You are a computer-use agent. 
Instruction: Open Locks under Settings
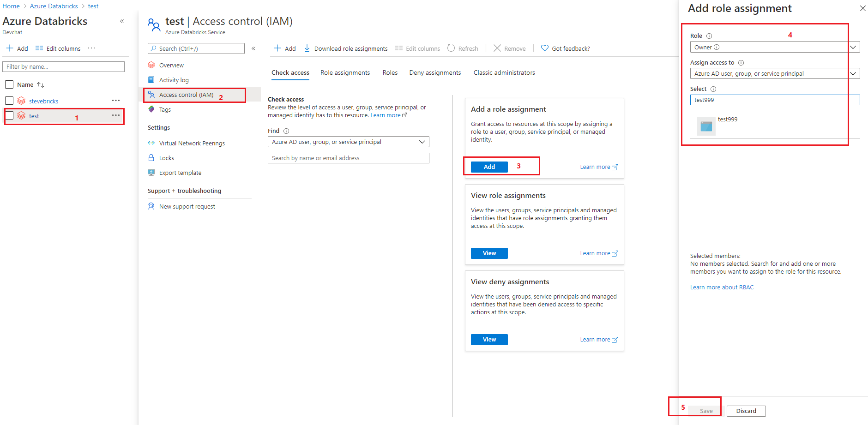166,158
